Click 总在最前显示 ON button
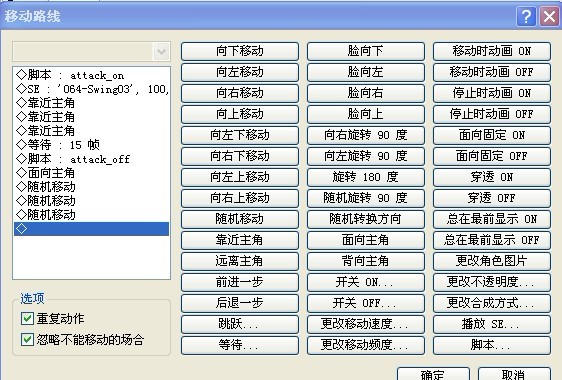Screen dimensions: 562x380 coord(492,219)
